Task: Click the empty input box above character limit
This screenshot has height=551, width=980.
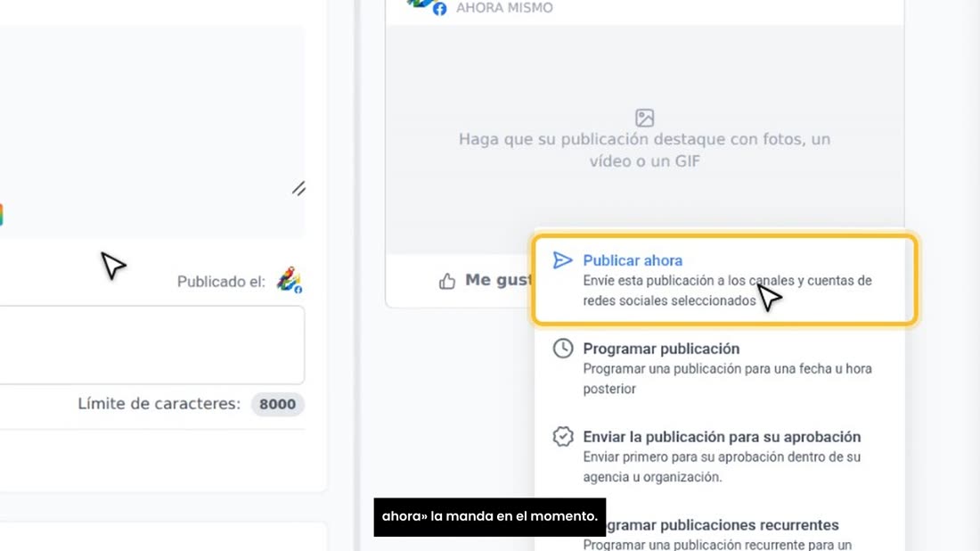Action: pyautogui.click(x=151, y=345)
